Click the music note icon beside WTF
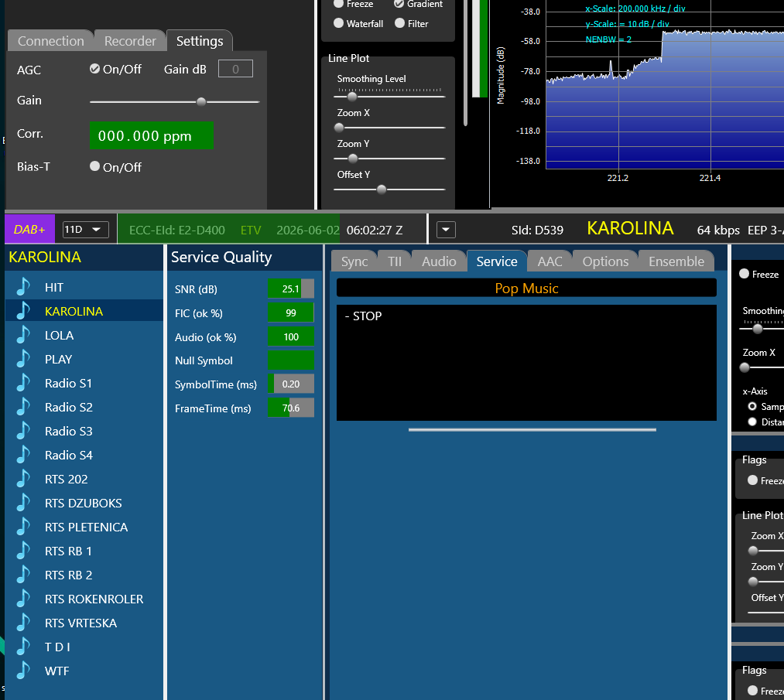This screenshot has height=700, width=784. coord(23,671)
